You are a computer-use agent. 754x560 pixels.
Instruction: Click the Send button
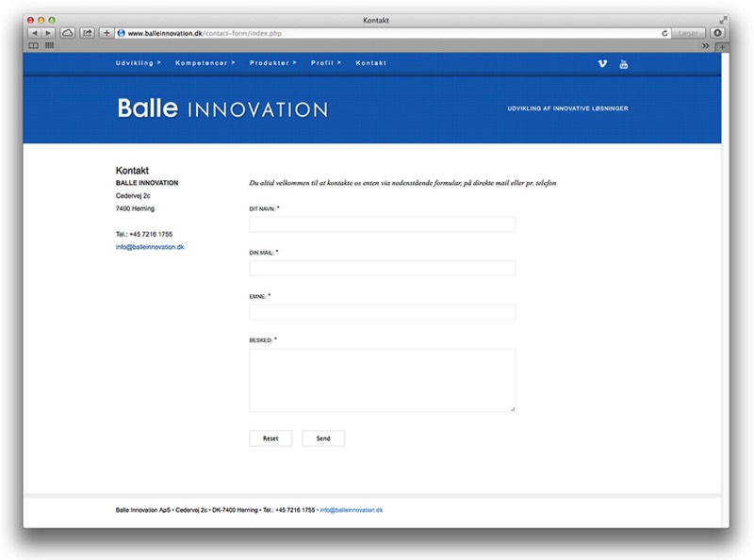[323, 438]
